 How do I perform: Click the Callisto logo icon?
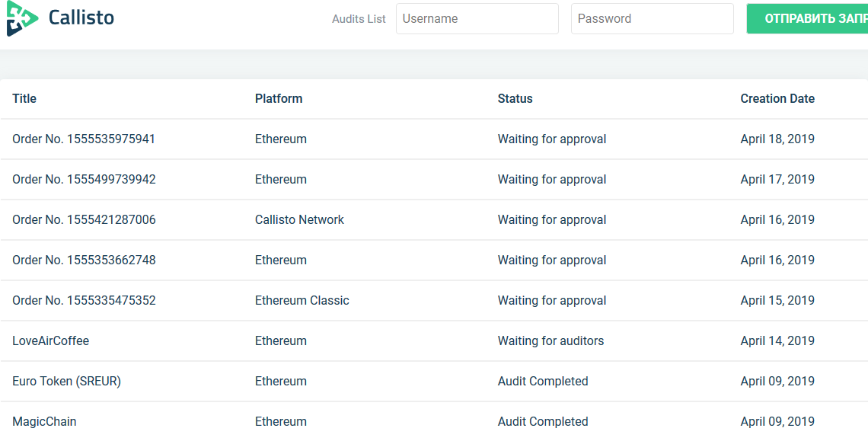[x=22, y=18]
